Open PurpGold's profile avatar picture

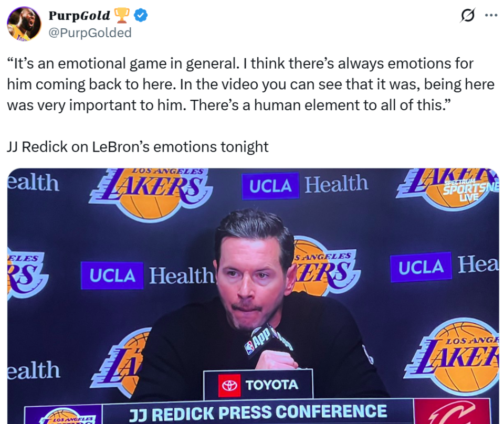(x=24, y=24)
